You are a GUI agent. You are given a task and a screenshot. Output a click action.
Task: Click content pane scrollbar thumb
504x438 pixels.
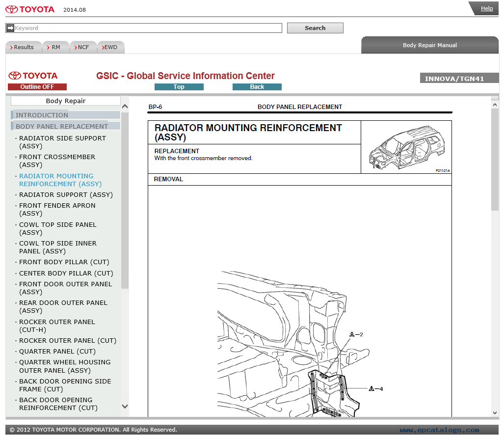pos(495,160)
